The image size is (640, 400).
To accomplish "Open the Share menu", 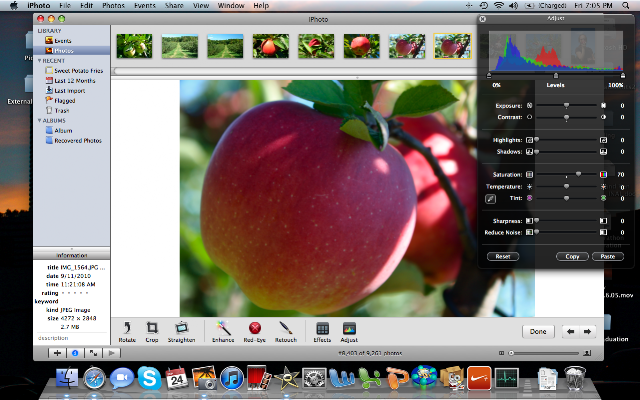I will coord(174,6).
